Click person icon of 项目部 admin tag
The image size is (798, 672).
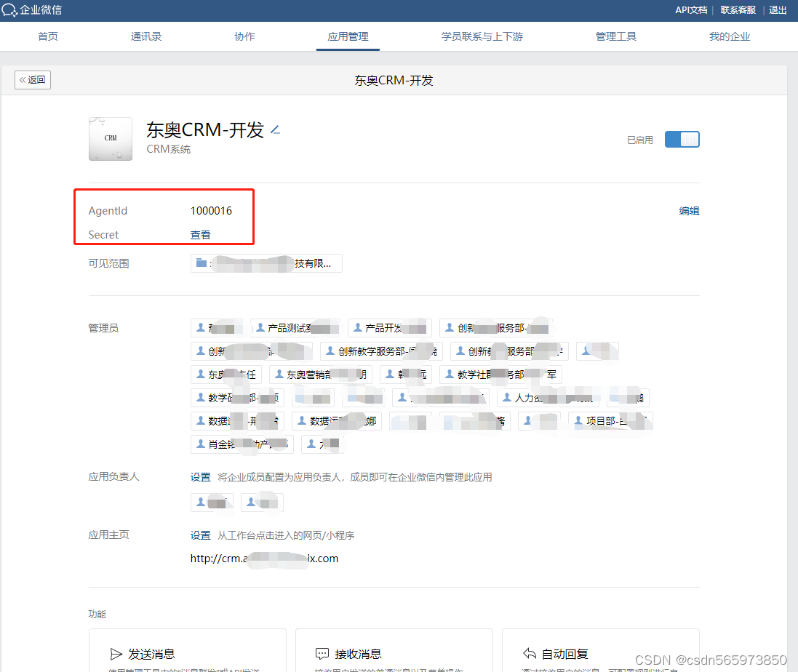click(x=578, y=420)
